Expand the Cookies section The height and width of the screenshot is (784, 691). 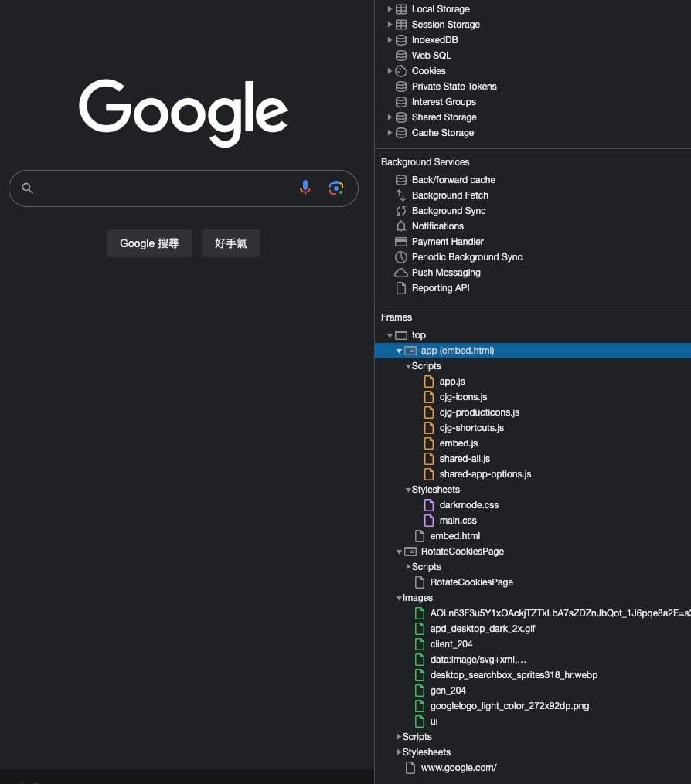point(390,71)
